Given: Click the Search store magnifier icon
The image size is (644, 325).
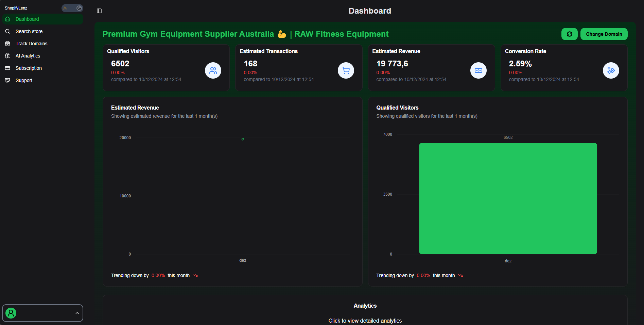Looking at the screenshot, I should click(x=7, y=31).
